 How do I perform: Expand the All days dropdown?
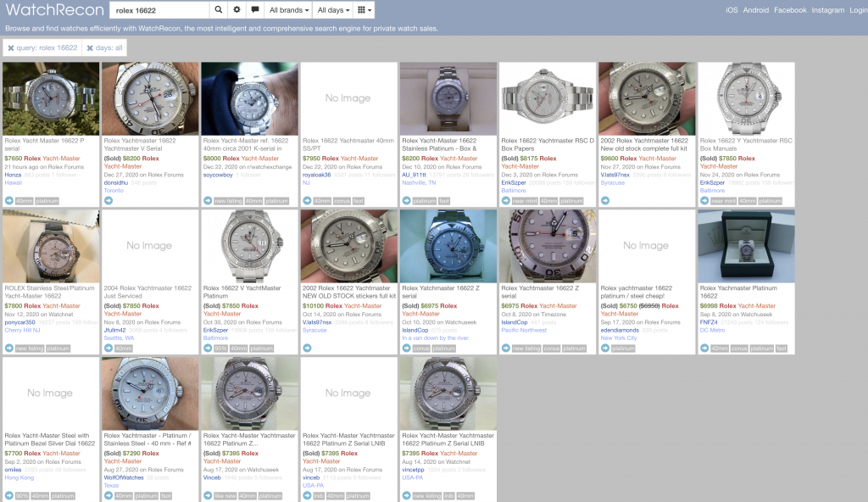point(333,10)
